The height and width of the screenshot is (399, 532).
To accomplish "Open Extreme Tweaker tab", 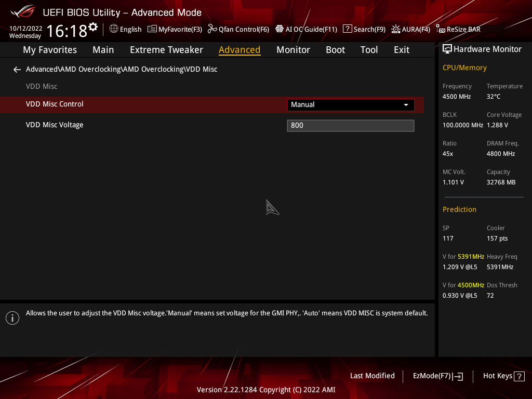I will point(166,49).
